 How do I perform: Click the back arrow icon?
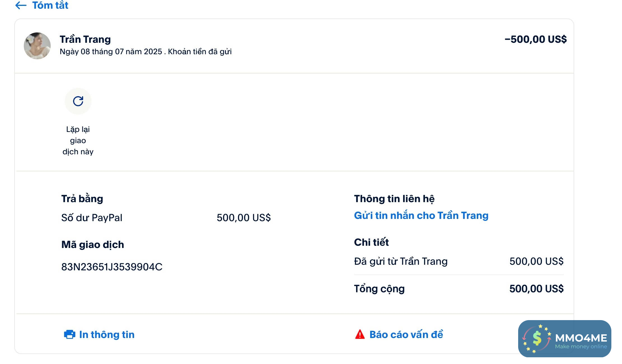(21, 5)
